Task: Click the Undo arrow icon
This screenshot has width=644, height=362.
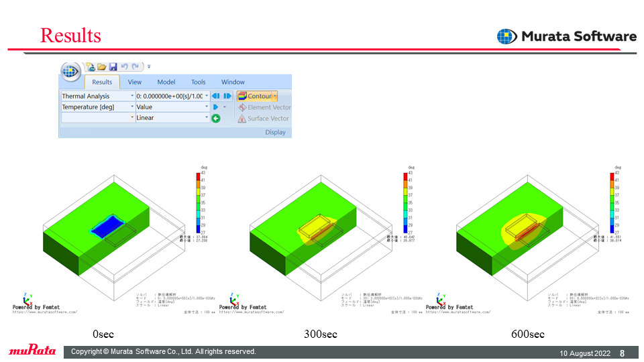Action: tap(124, 66)
